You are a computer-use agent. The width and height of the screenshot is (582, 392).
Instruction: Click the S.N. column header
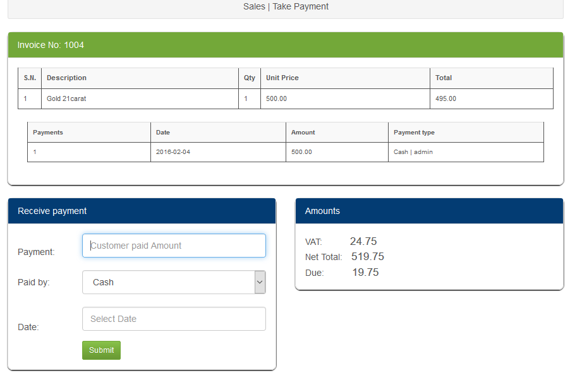click(x=30, y=78)
